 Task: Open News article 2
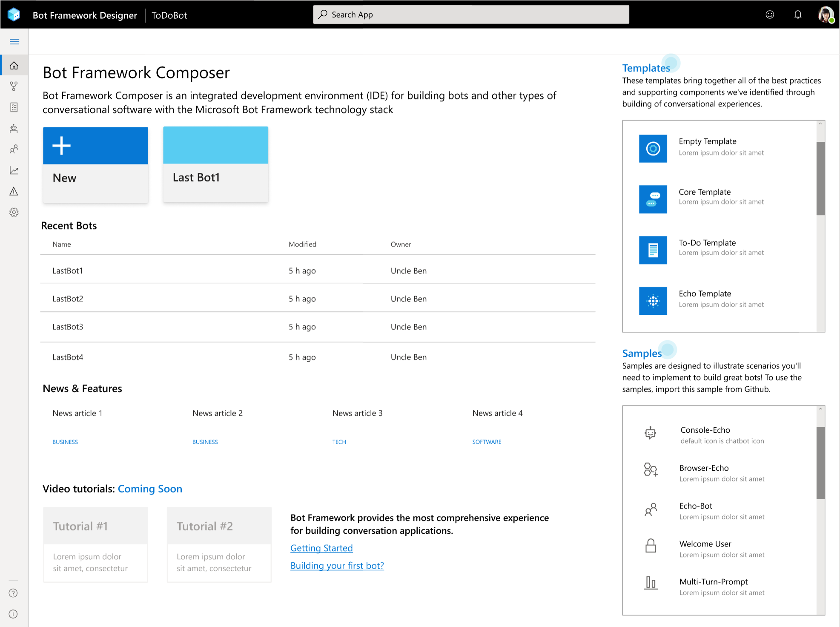(x=218, y=413)
